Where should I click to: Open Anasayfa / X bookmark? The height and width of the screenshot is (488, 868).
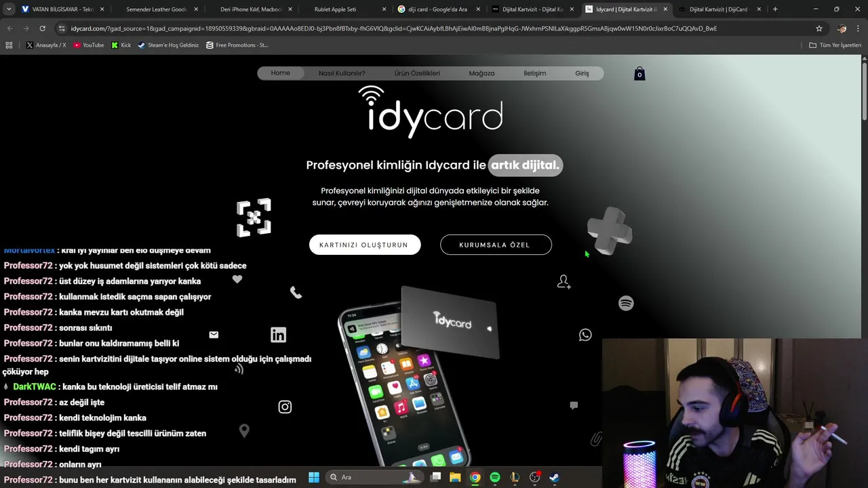(x=46, y=45)
